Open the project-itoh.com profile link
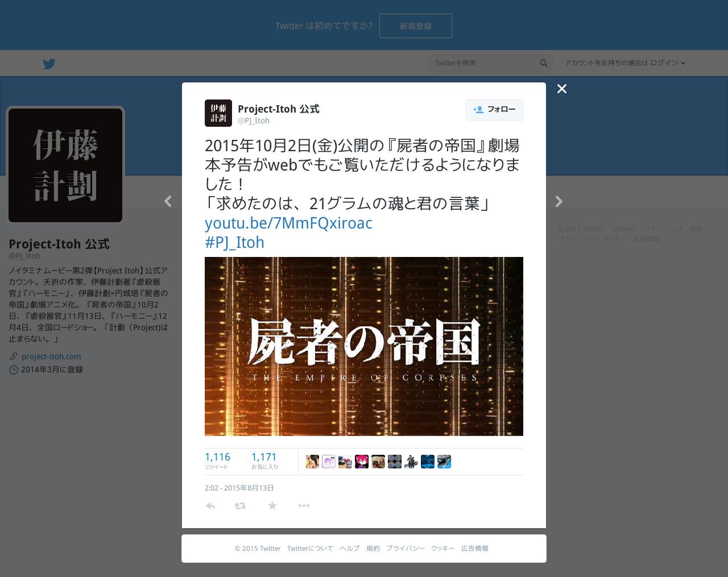This screenshot has width=728, height=577. pos(51,356)
